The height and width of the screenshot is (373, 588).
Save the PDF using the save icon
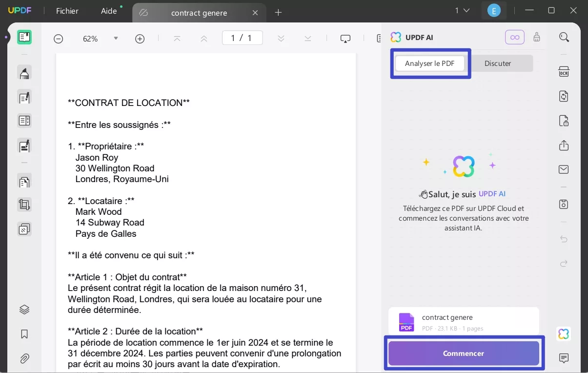(x=564, y=204)
